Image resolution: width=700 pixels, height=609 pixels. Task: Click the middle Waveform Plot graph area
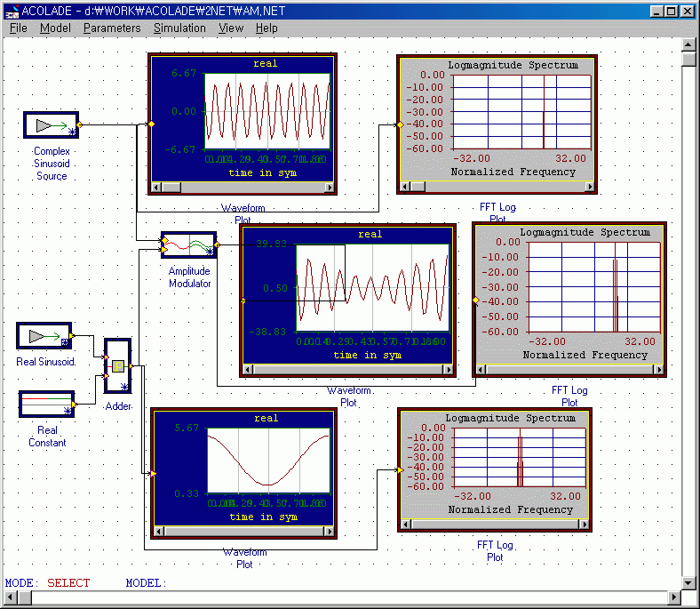click(372, 288)
